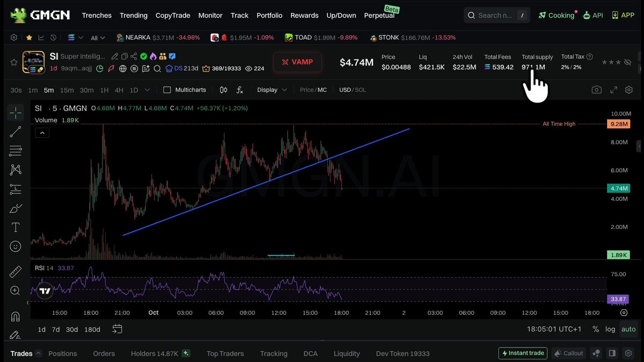644x362 pixels.
Task: Open the emoji sticker tool
Action: [16, 246]
